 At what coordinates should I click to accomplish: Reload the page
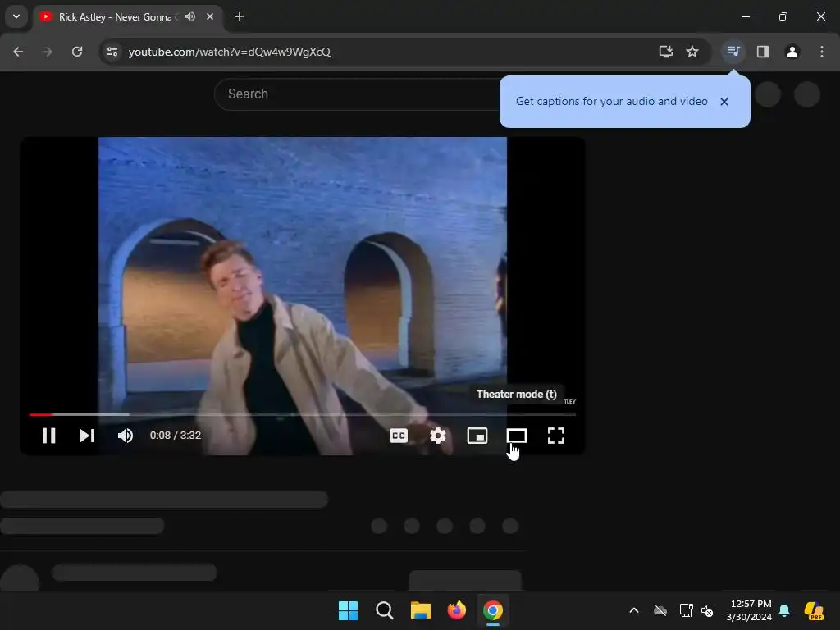[77, 52]
